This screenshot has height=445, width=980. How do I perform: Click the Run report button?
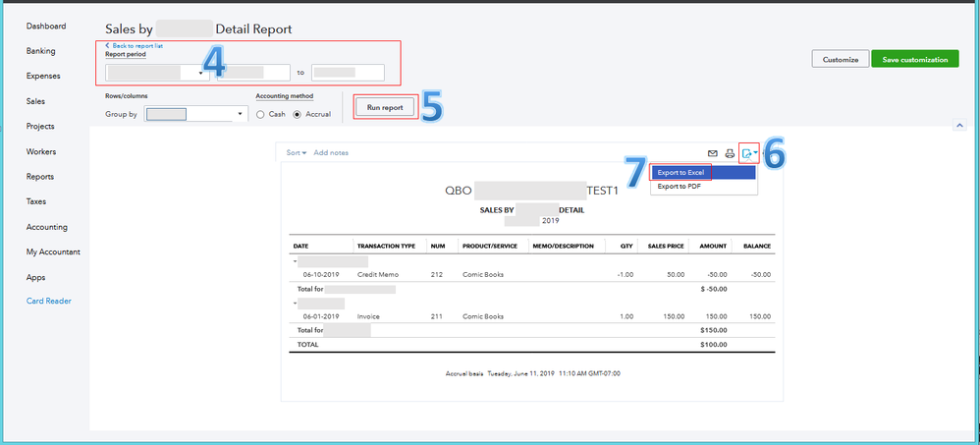pyautogui.click(x=386, y=107)
